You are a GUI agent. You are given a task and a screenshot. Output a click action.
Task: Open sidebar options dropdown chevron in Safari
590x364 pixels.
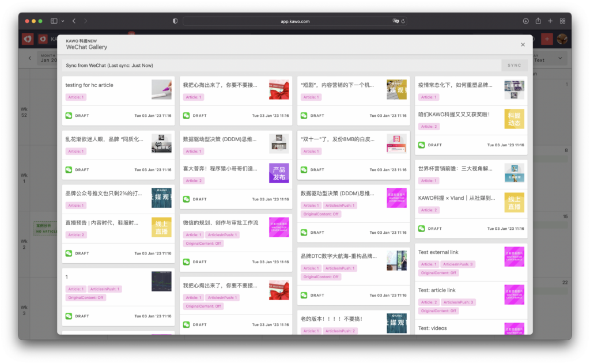(x=62, y=21)
